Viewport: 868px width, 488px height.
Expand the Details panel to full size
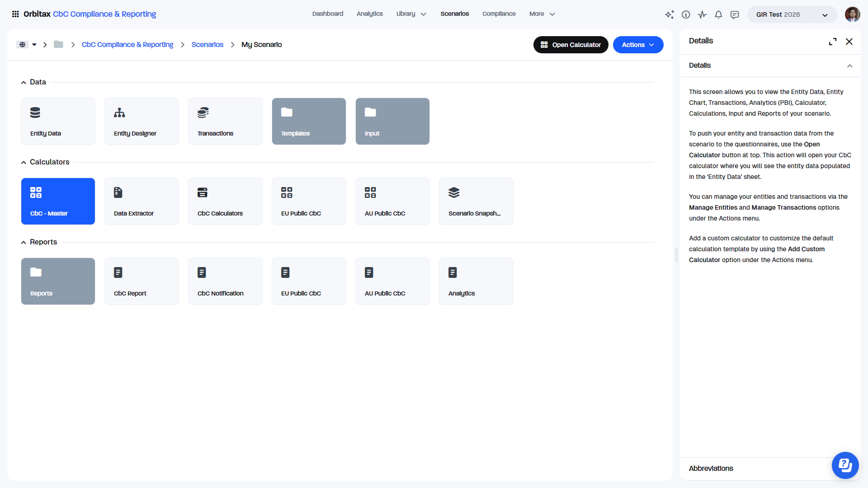pos(832,42)
